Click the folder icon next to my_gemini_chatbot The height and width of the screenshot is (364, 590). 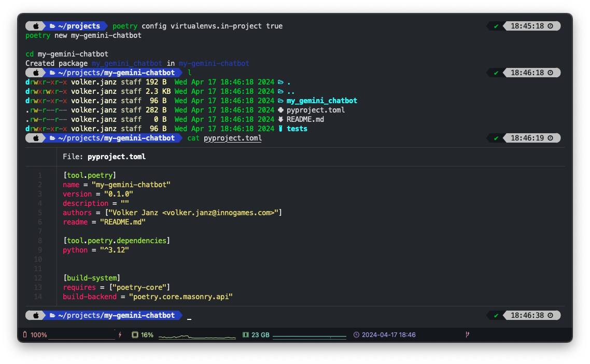tap(280, 101)
